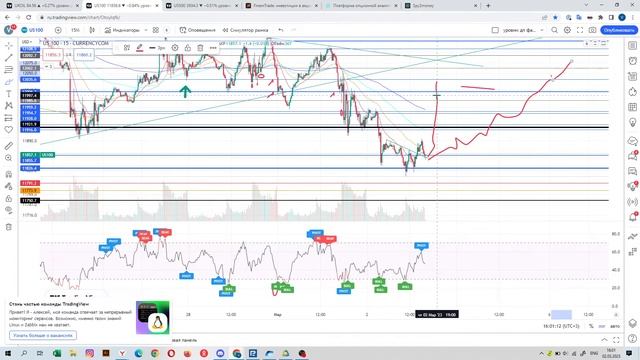Image resolution: width=640 pixels, height=360 pixels.
Task: Open the patterns tool group
Action: 9,106
